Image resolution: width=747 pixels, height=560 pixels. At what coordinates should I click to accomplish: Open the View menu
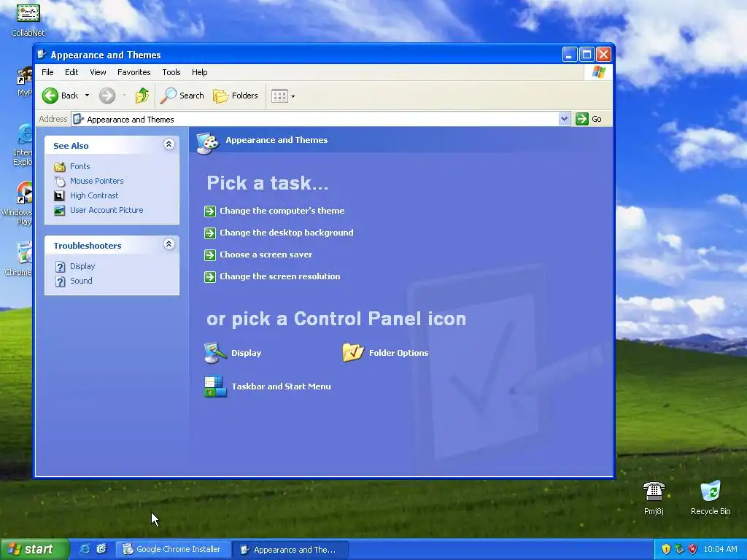click(x=98, y=72)
